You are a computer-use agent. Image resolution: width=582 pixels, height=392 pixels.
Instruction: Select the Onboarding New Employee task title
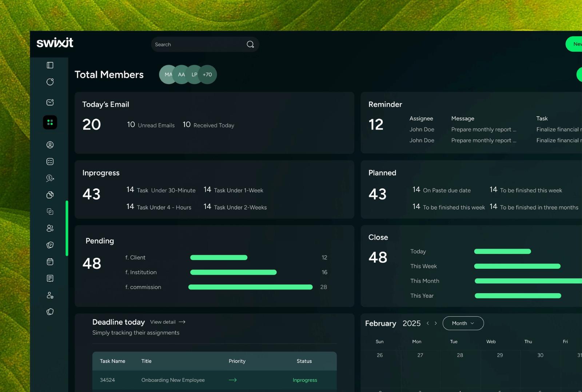click(173, 380)
